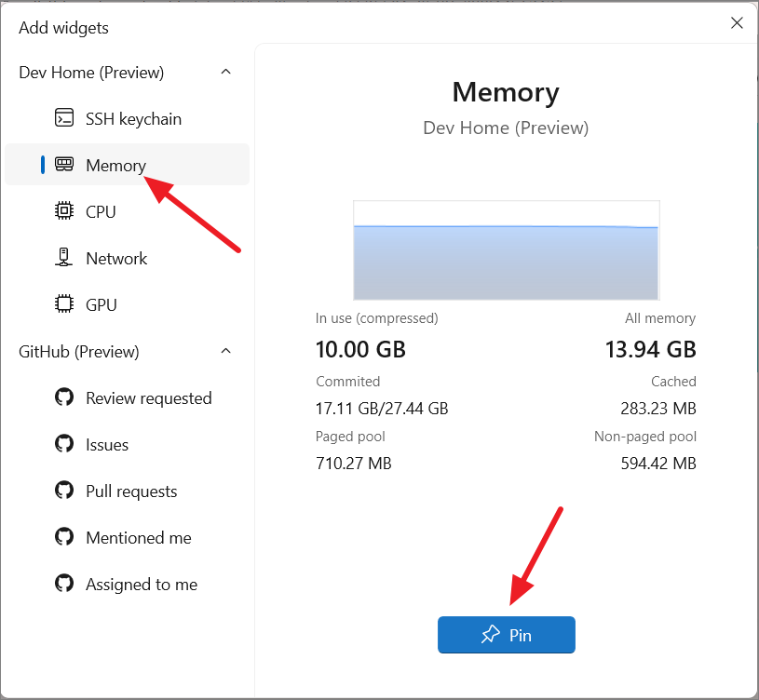Pick the GPU widget

pyautogui.click(x=127, y=304)
